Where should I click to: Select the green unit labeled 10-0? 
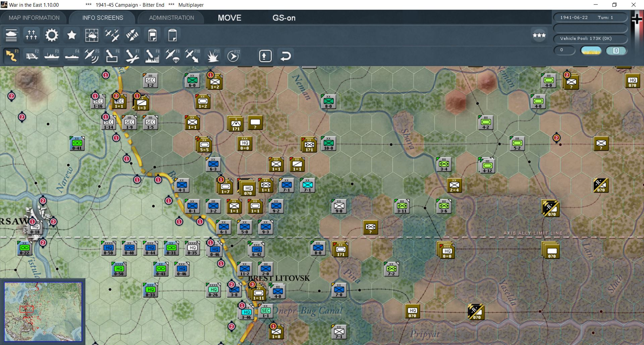pos(328,143)
